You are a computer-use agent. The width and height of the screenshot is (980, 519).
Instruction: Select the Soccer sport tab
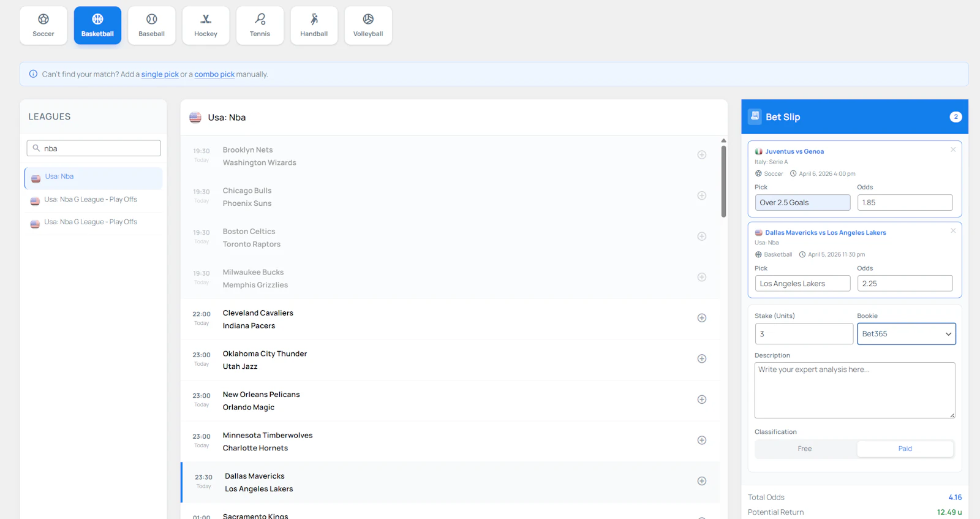43,26
